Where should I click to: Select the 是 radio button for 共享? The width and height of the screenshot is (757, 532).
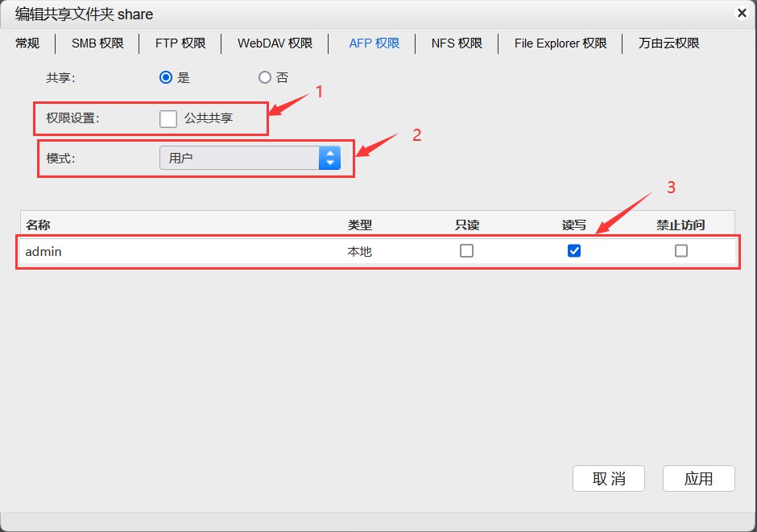tap(167, 78)
